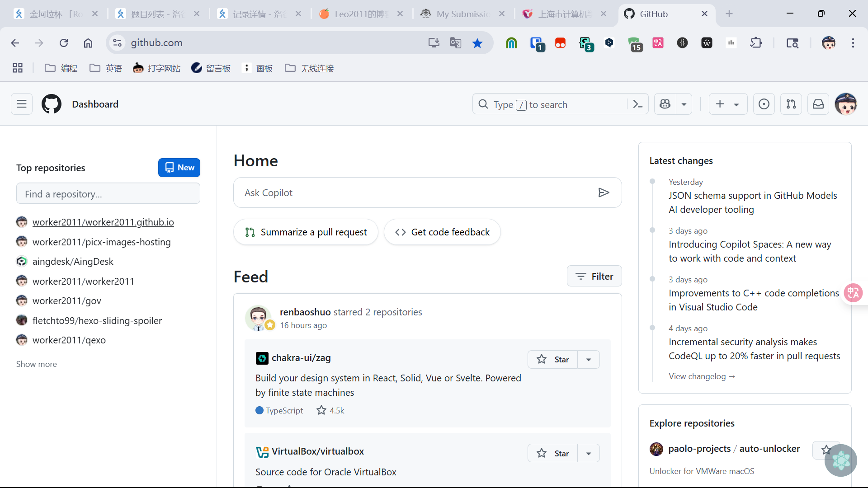Star the VirtualBox/virtualbox repository

tap(552, 453)
